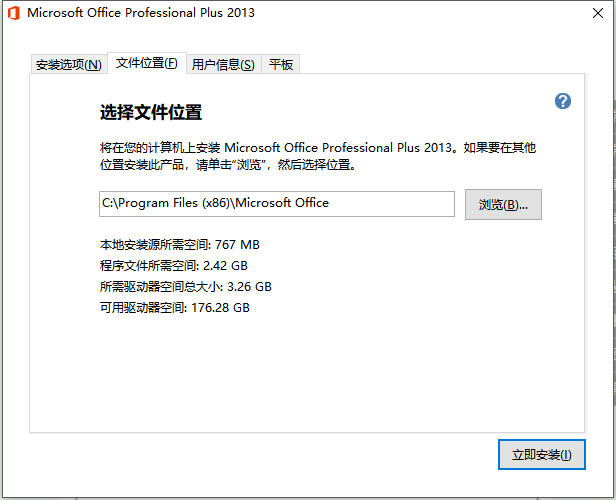Click the 程序文件所需空间: 2.42 GB line
Image resolution: width=616 pixels, height=500 pixels.
click(x=173, y=266)
